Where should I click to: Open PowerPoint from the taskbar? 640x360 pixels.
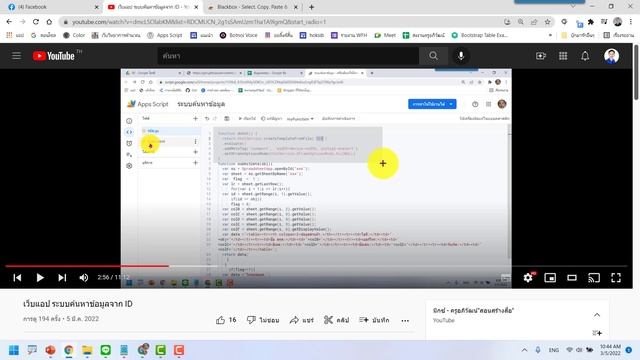pos(50,350)
